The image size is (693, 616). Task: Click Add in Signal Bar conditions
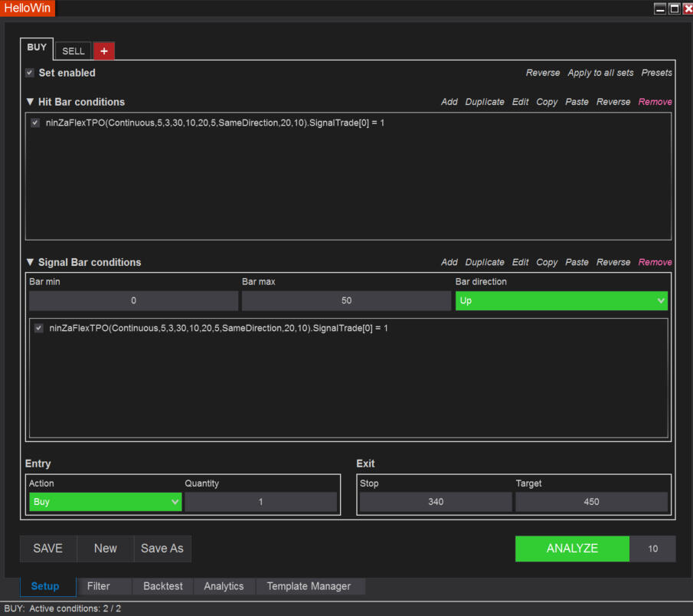point(449,262)
